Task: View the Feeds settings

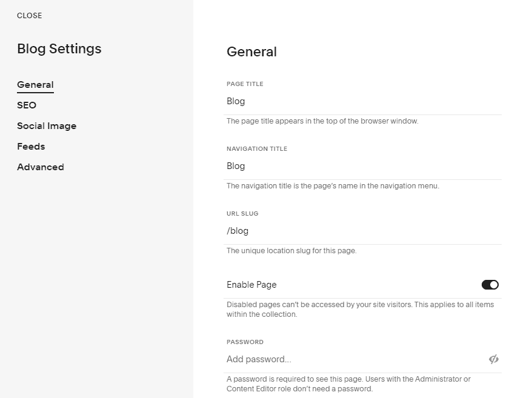Action: [31, 146]
